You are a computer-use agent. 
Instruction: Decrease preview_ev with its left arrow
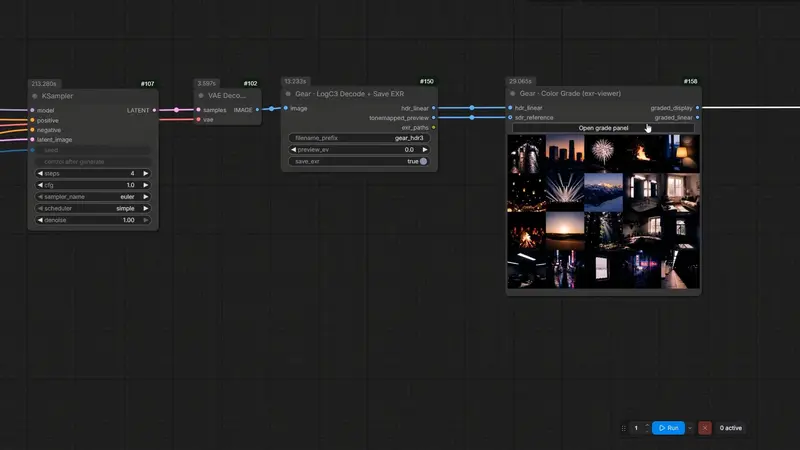tap(293, 149)
